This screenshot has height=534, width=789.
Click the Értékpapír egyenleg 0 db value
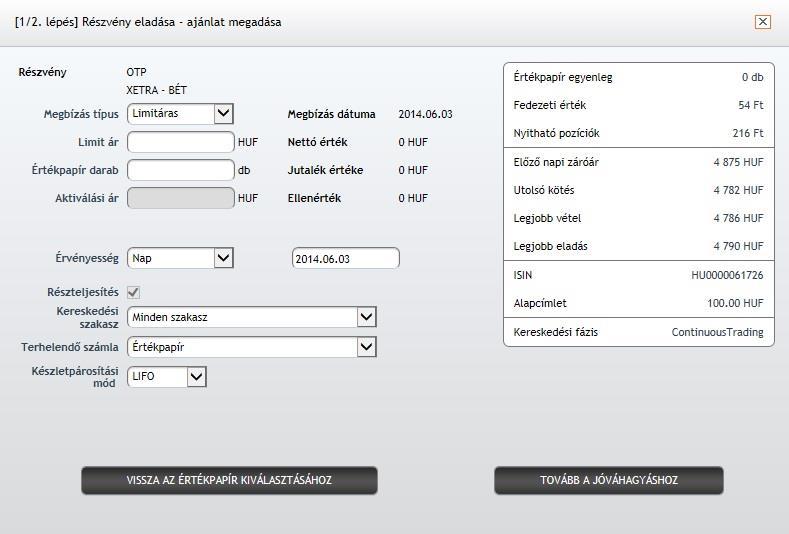point(752,78)
